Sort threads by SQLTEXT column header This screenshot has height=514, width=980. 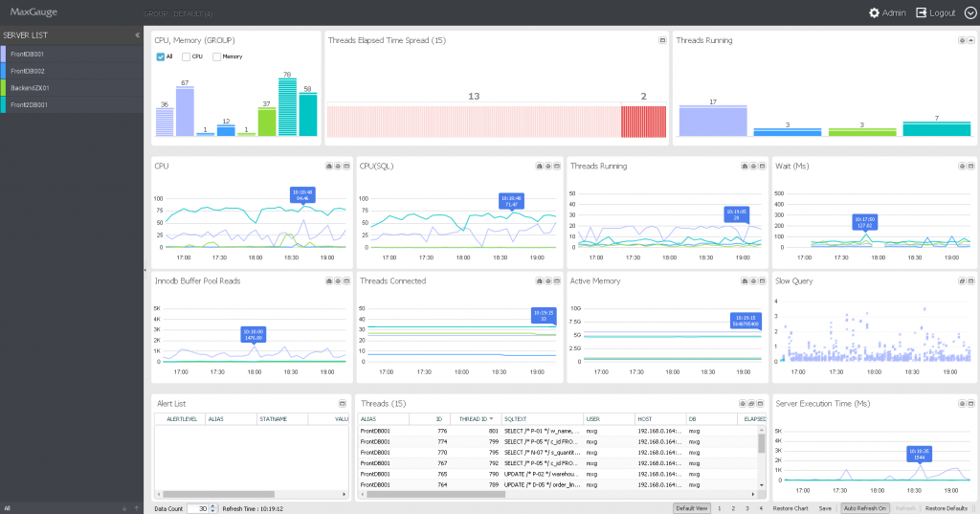click(542, 419)
